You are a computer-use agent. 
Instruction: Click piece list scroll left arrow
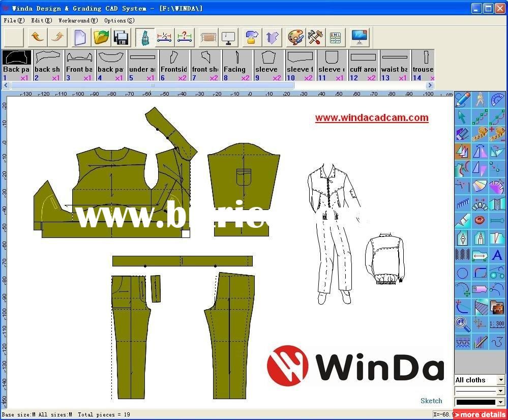click(x=6, y=85)
